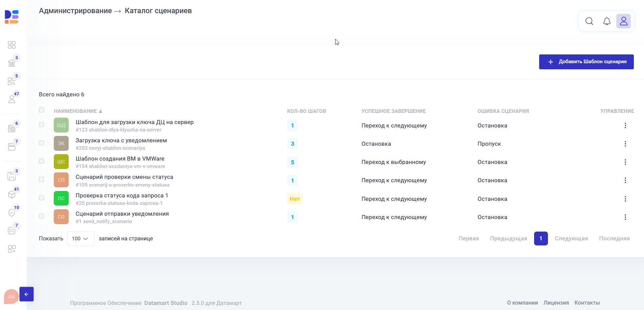Viewport: 644px width, 310px height.
Task: Open actions menu for Шаблон создания ВМ в VMWare
Action: click(x=625, y=162)
